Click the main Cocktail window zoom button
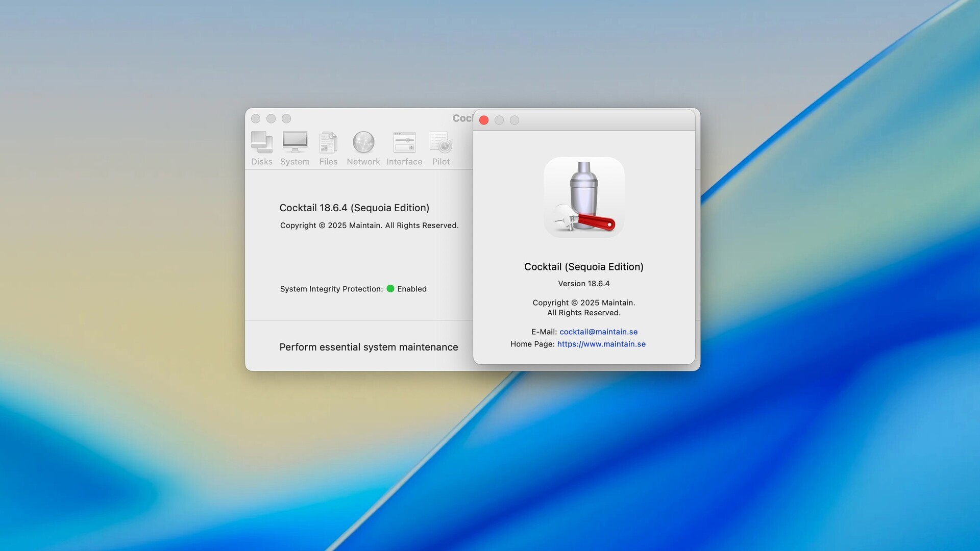Viewport: 980px width, 551px height. point(286,118)
